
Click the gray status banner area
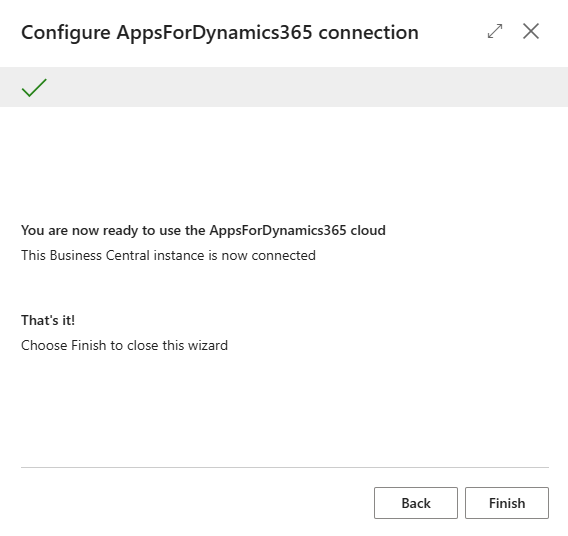(284, 87)
